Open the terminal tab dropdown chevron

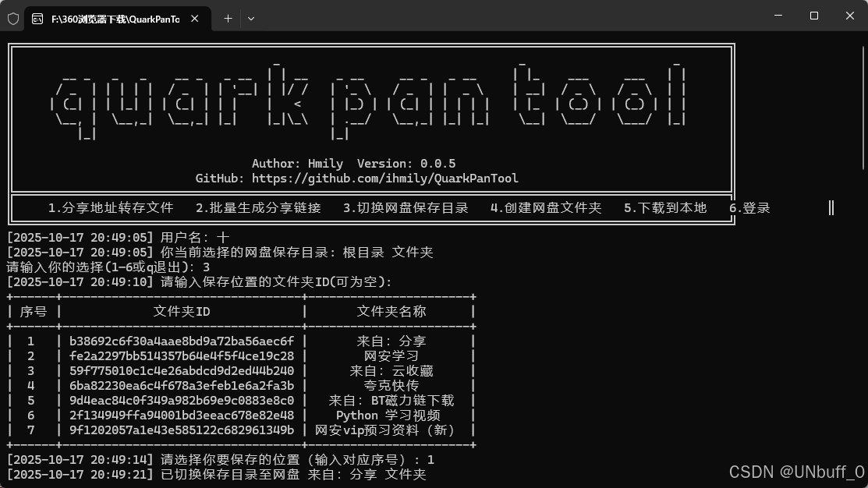click(x=250, y=18)
